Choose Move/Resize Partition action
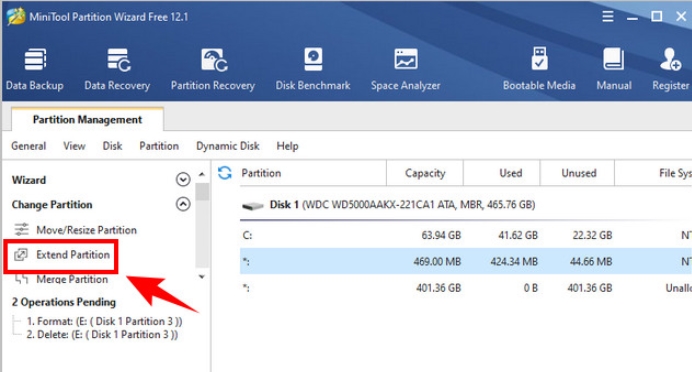Viewport: 692px width, 372px height. [x=86, y=230]
